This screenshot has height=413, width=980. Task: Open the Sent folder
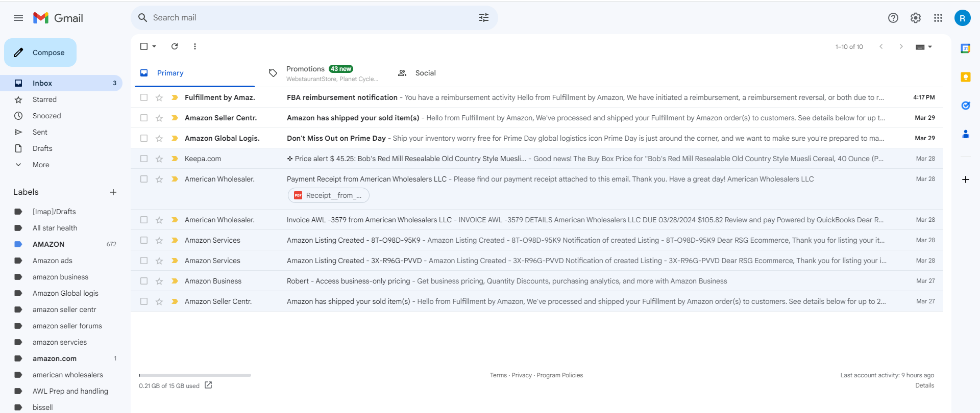coord(61,132)
